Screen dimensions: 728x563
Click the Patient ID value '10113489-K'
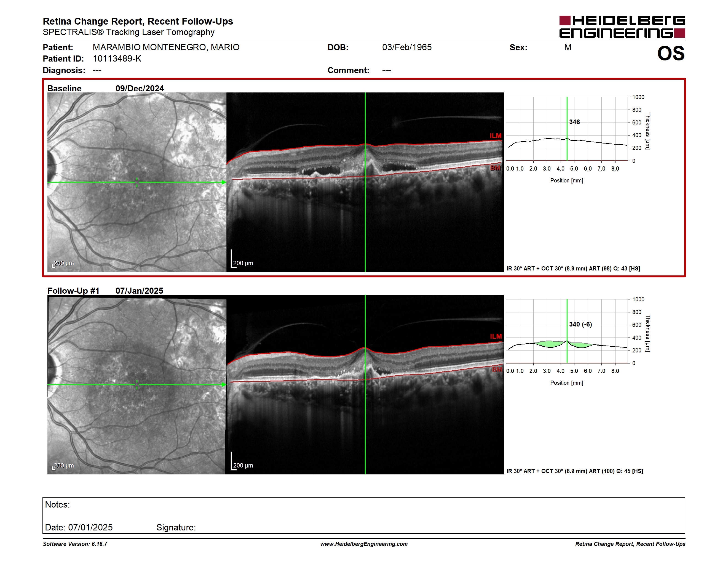click(117, 59)
